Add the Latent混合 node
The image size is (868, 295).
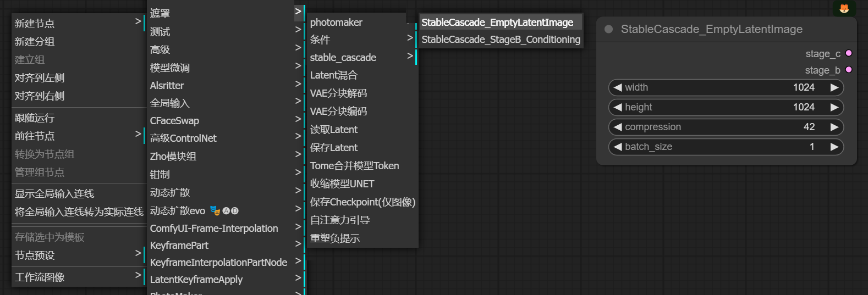tap(362, 75)
